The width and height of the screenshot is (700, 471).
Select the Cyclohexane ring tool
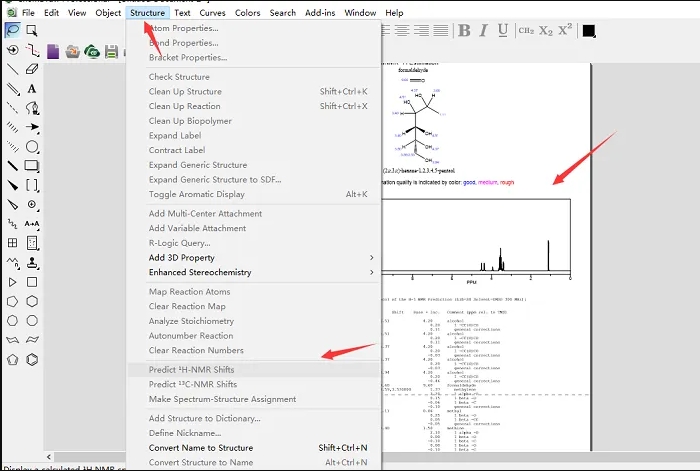pyautogui.click(x=32, y=301)
